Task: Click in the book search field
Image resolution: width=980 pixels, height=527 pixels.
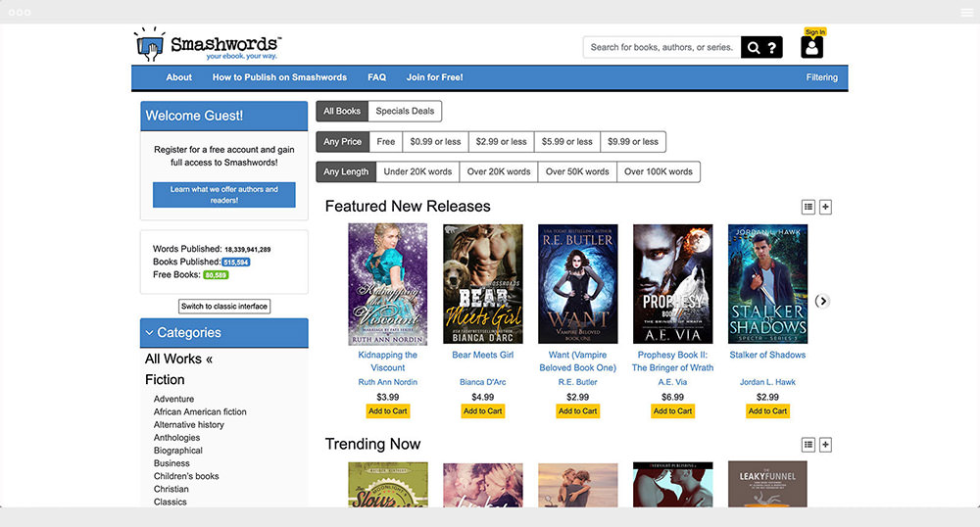Action: (661, 47)
